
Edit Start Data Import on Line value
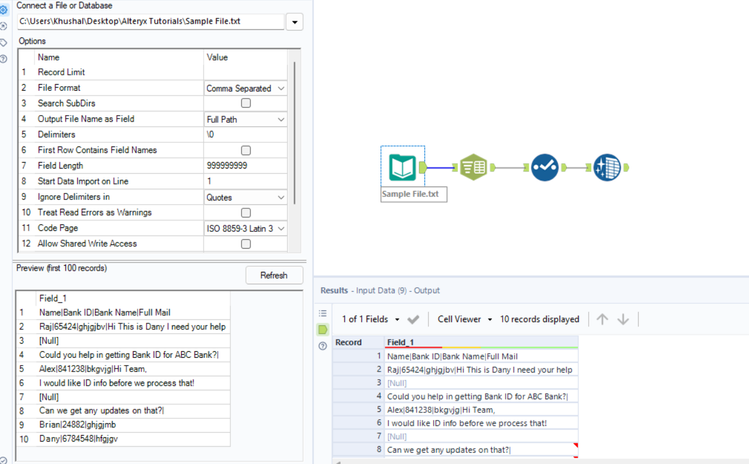[246, 181]
